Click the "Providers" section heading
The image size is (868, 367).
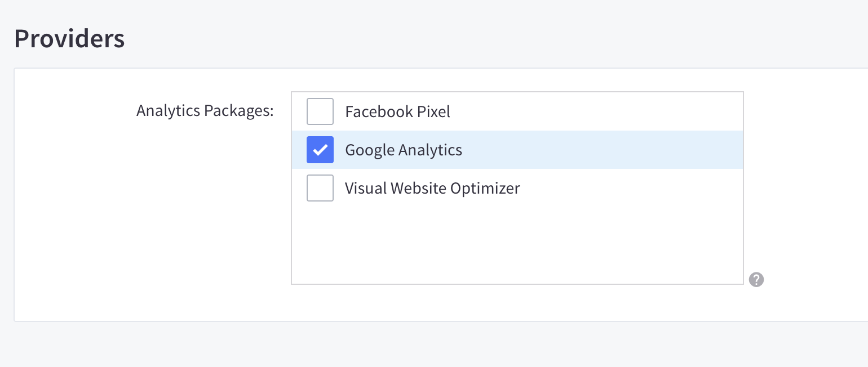coord(69,39)
